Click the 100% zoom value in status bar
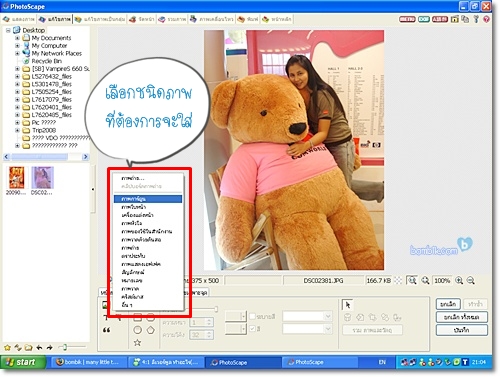Image resolution: width=500 pixels, height=377 pixels. pos(442,281)
